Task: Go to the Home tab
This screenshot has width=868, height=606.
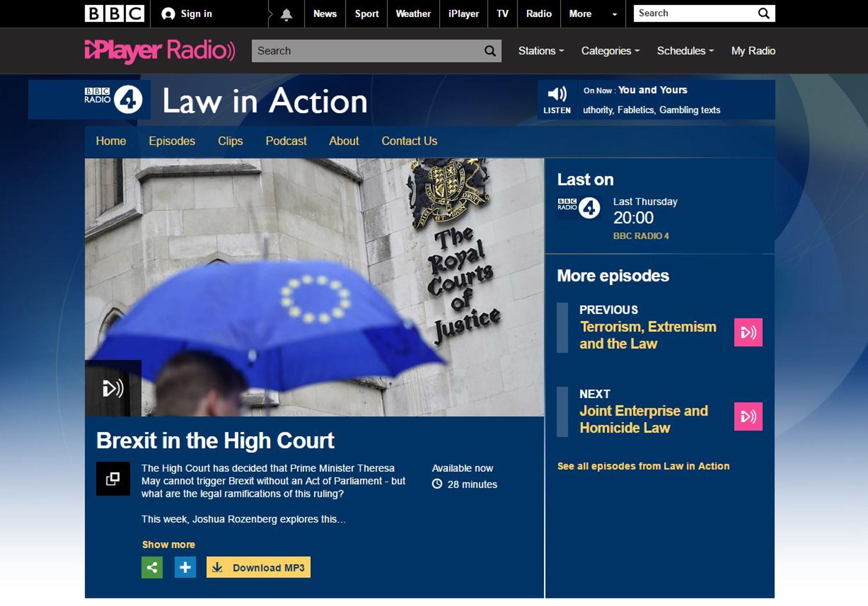Action: 111,141
